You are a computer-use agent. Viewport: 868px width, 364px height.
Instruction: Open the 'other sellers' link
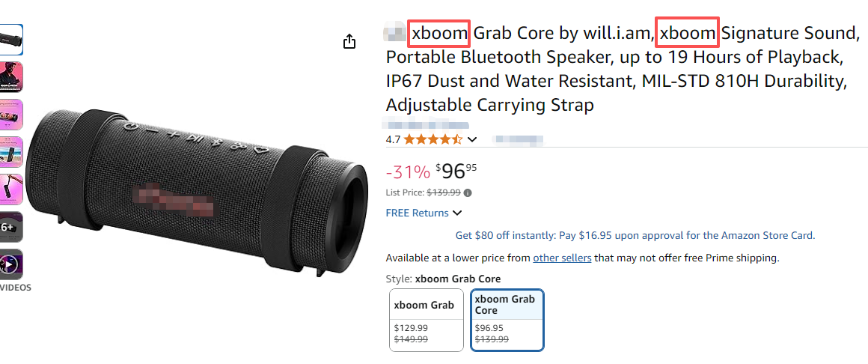[562, 258]
